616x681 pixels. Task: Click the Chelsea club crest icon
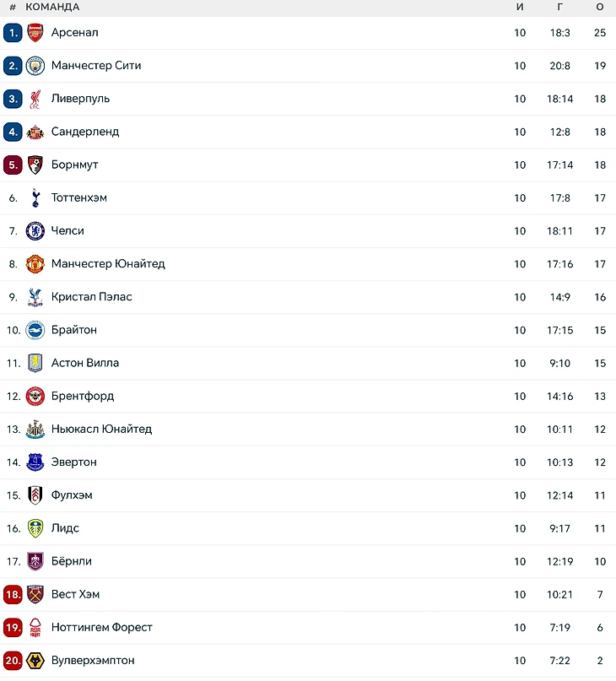click(35, 231)
